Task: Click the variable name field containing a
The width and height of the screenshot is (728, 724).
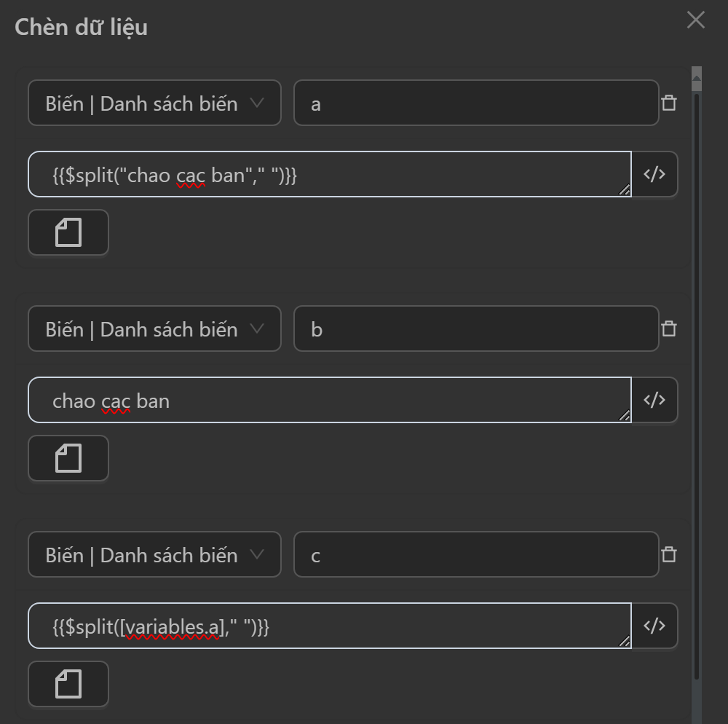Action: click(x=476, y=103)
